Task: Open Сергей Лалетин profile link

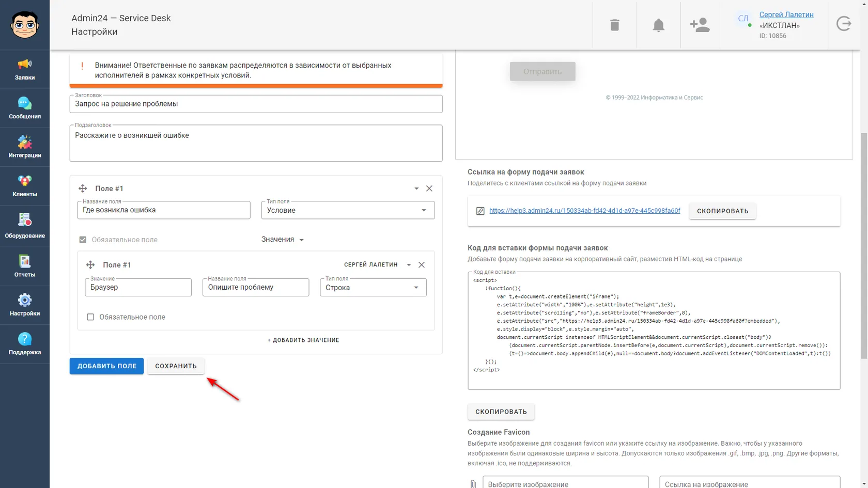Action: pos(786,14)
